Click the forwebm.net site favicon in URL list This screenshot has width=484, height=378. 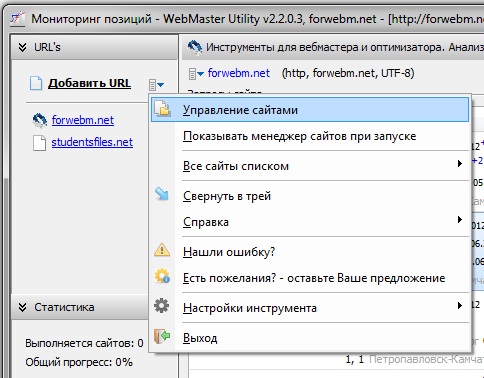(x=40, y=120)
